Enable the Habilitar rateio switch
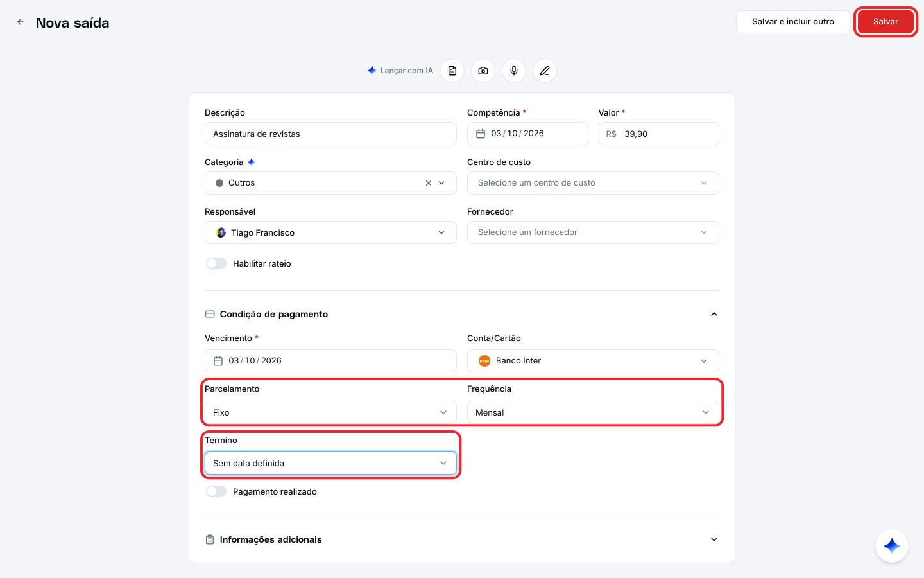This screenshot has width=924, height=578. (x=216, y=263)
